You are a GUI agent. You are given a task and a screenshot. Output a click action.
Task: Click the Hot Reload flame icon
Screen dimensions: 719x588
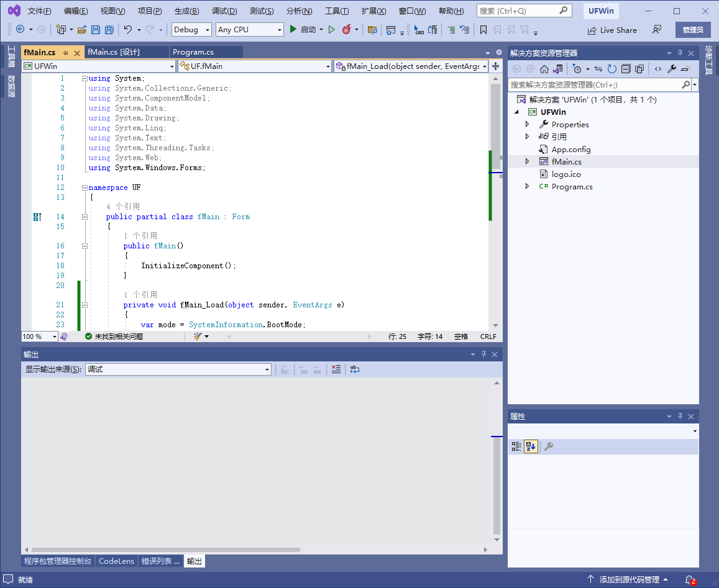(x=347, y=29)
